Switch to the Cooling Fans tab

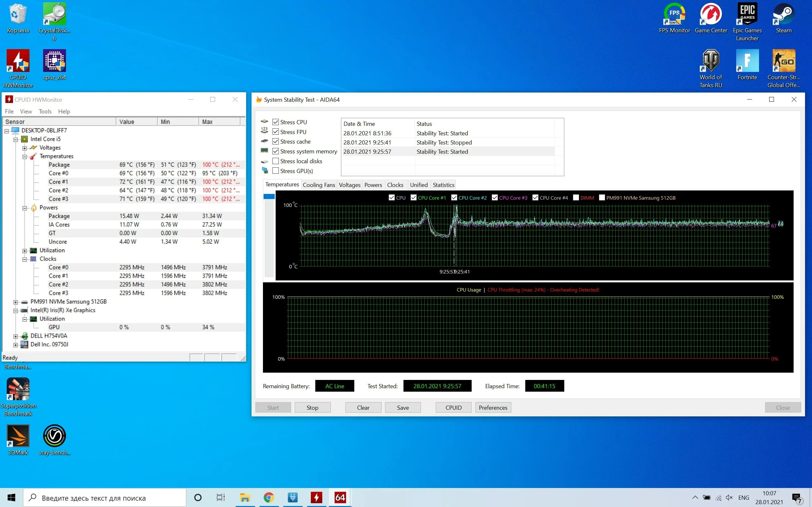pyautogui.click(x=318, y=185)
